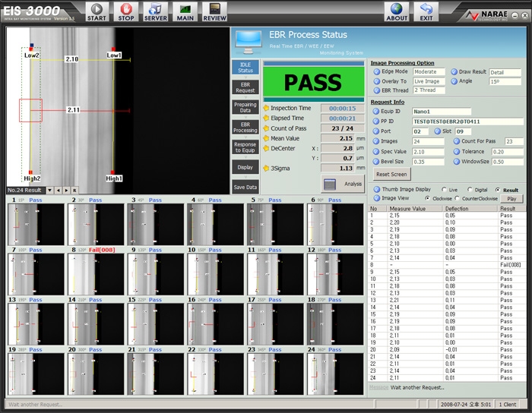This screenshot has height=413, width=532.
Task: Click the star icon next to 3Sigma
Action: (266, 168)
